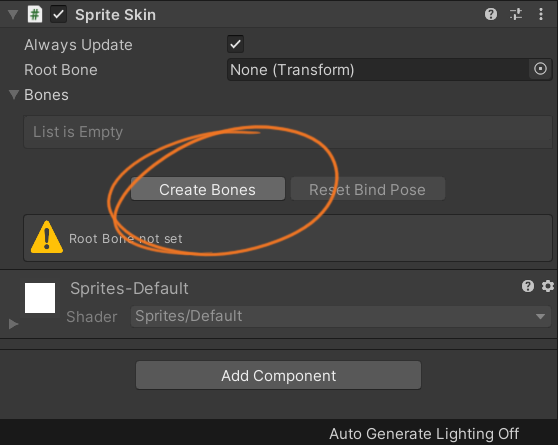Click Auto Generate Lighting Off status text

point(424,434)
